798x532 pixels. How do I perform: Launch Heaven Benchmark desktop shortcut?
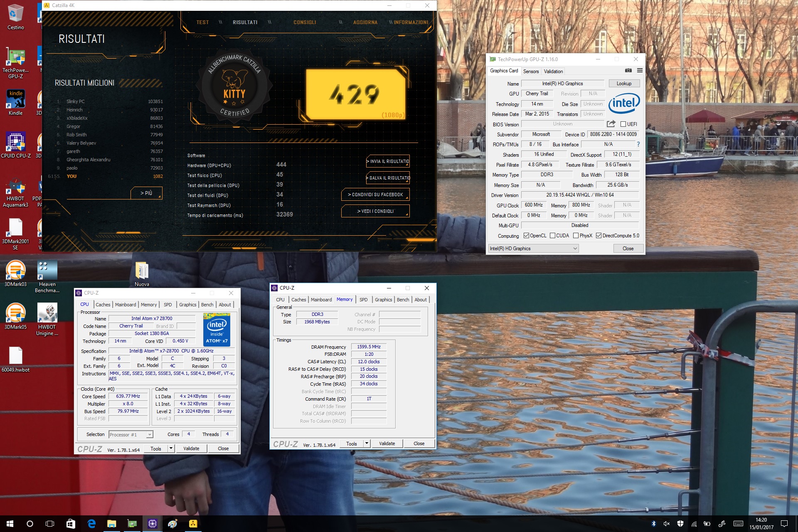(47, 276)
